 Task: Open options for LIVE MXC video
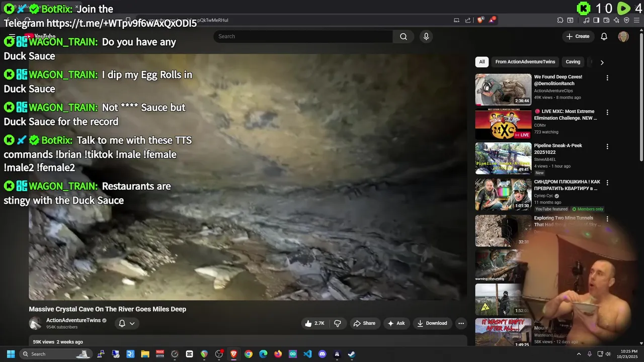[x=607, y=112]
